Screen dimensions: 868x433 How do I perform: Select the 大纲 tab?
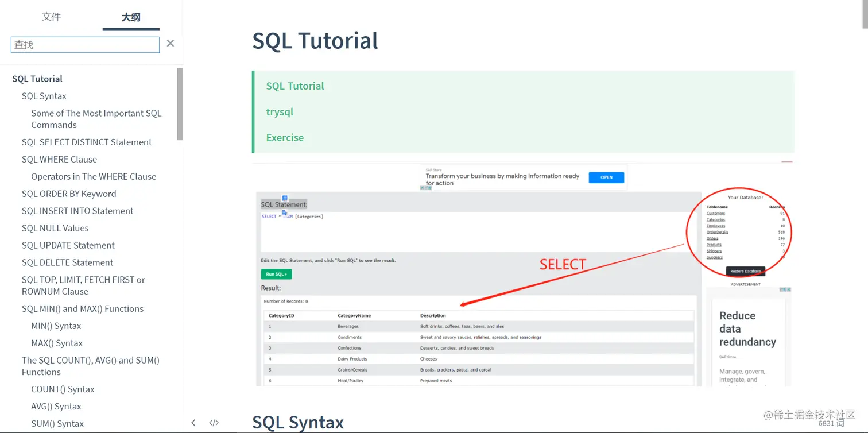tap(131, 17)
